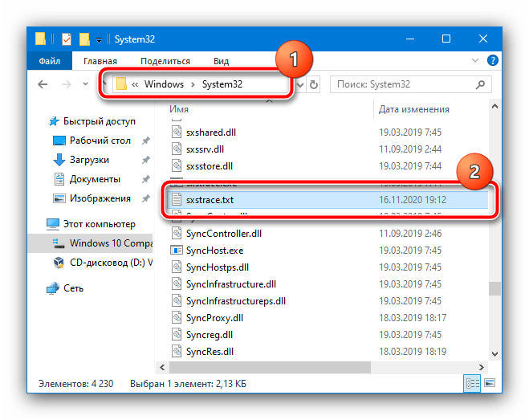Click the horizontal scrollbar thumb
This screenshot has height=420, width=529.
(x=270, y=367)
